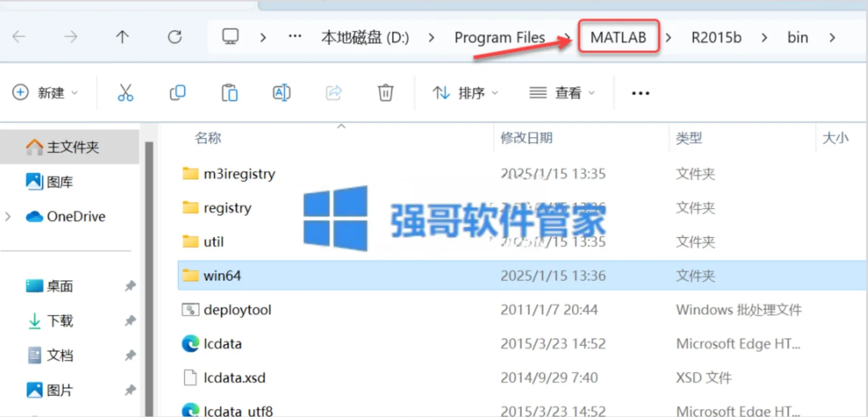Click the Share icon in toolbar
This screenshot has width=868, height=417.
pyautogui.click(x=334, y=93)
